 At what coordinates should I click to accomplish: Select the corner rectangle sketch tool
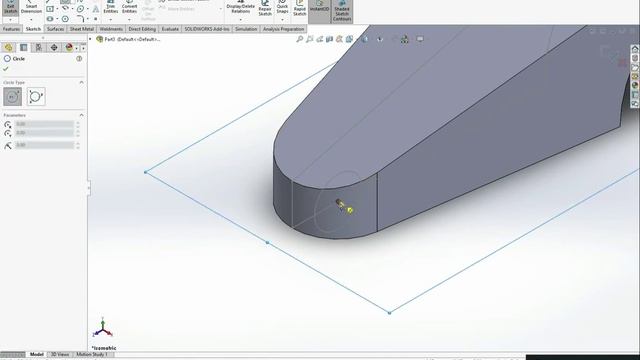tap(50, 9)
